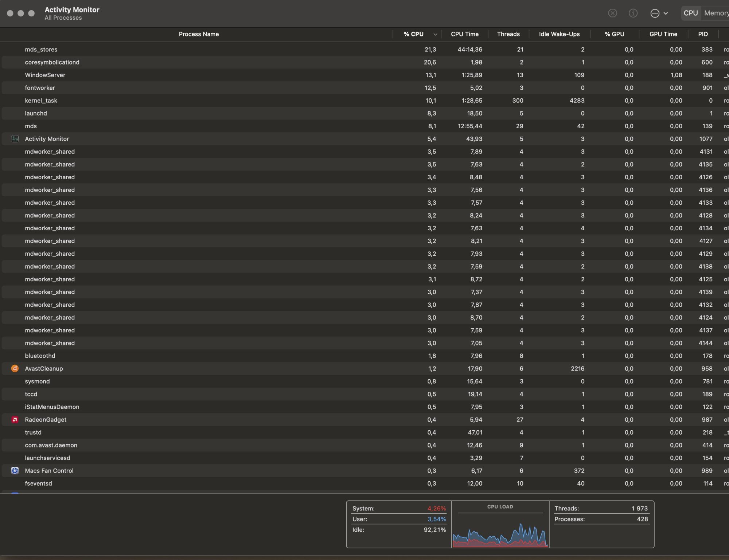Click the ellipsis more-options icon

[655, 13]
